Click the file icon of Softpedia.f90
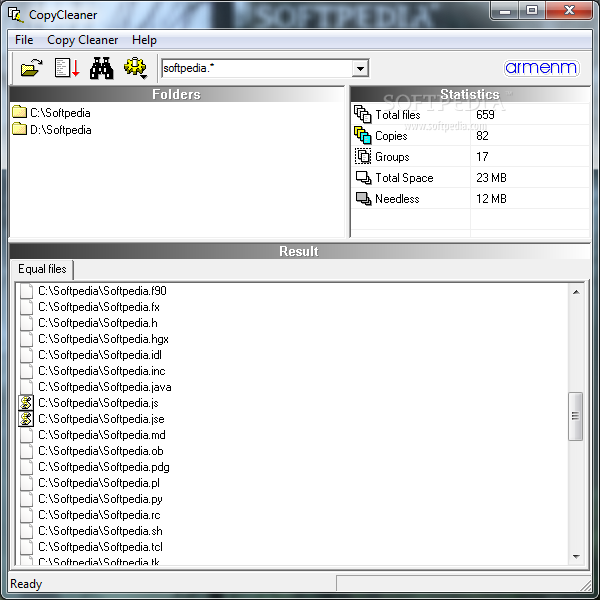Image resolution: width=600 pixels, height=600 pixels. point(26,291)
